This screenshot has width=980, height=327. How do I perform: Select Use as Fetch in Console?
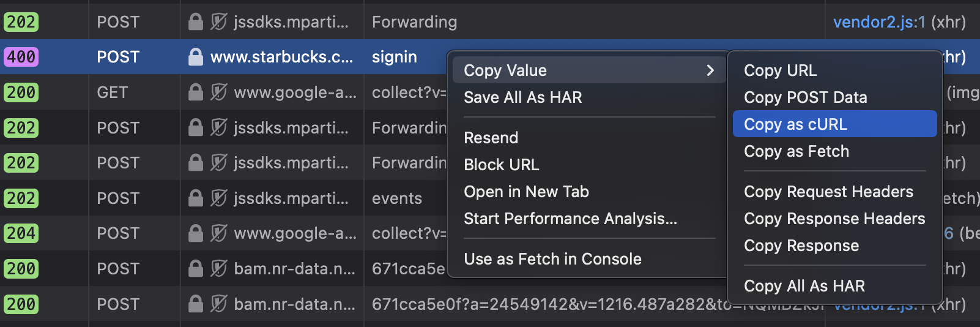click(552, 259)
